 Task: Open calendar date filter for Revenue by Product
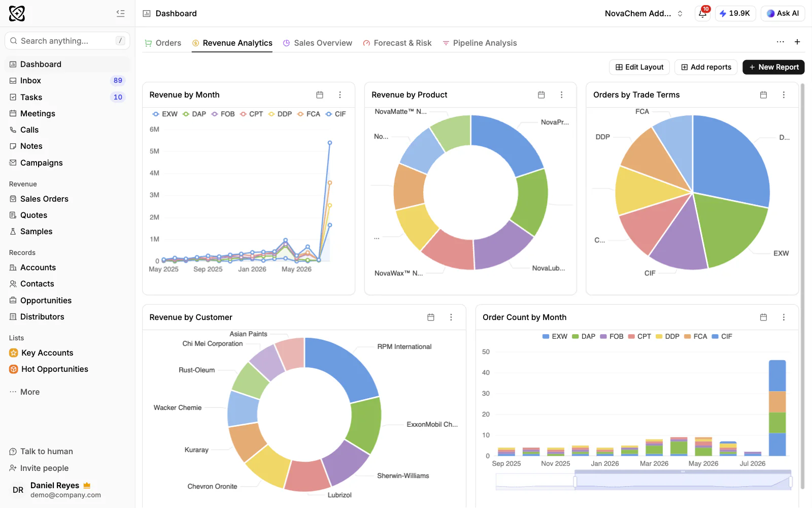[x=542, y=95]
